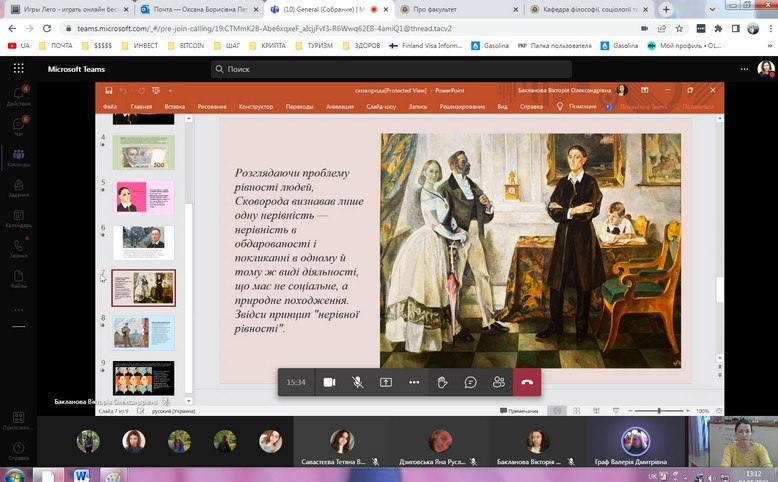The height and width of the screenshot is (482, 778).
Task: Unmute the microphone in the call controls
Action: (357, 382)
